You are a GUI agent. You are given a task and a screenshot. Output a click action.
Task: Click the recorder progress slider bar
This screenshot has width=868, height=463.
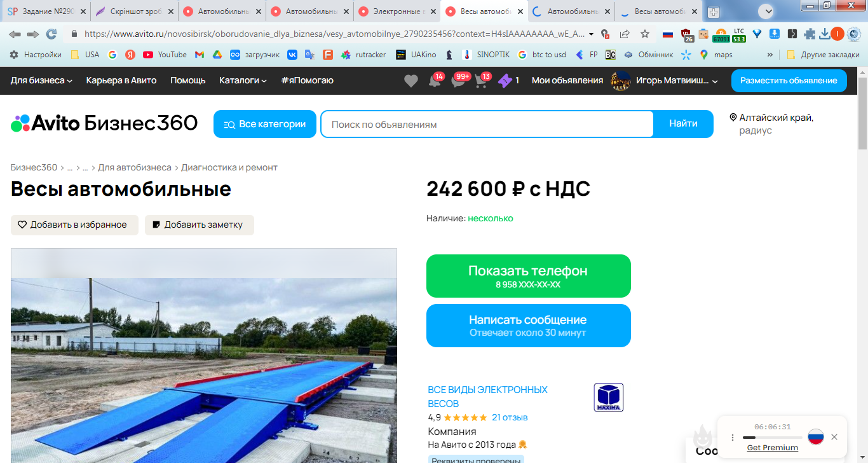tap(773, 438)
